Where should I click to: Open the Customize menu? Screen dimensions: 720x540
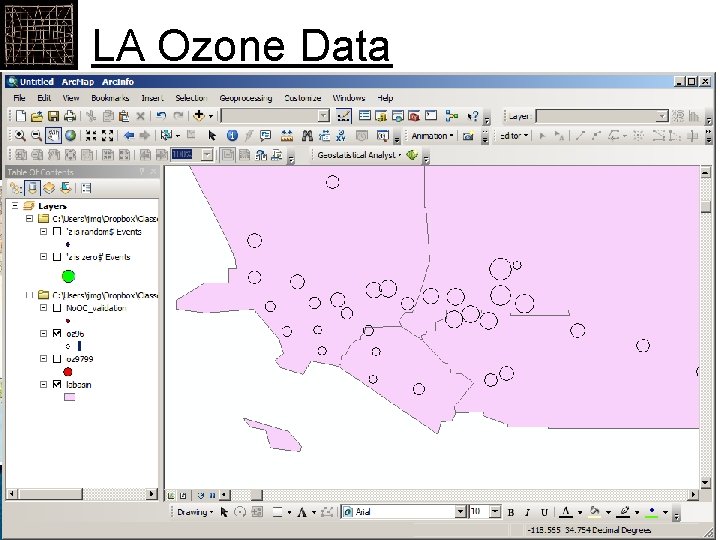[303, 98]
